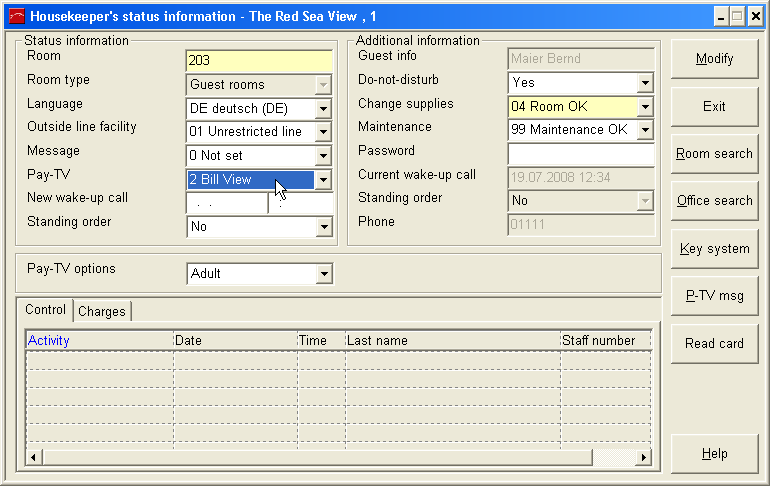Open the Maintenance dropdown
This screenshot has height=486, width=770.
coord(645,130)
